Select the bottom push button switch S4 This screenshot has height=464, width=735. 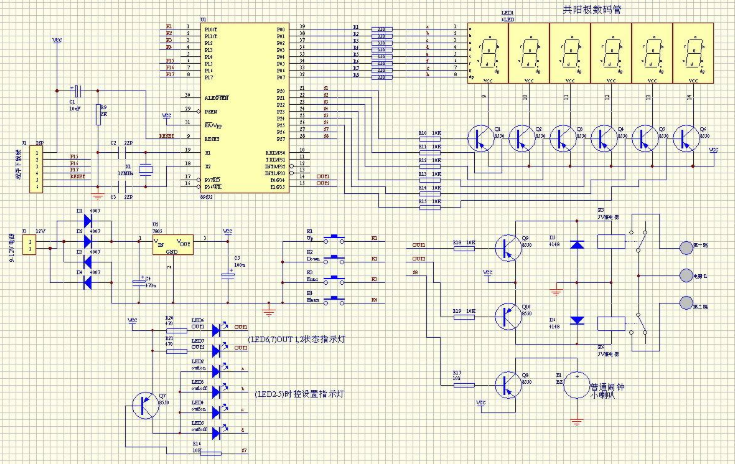coord(334,300)
